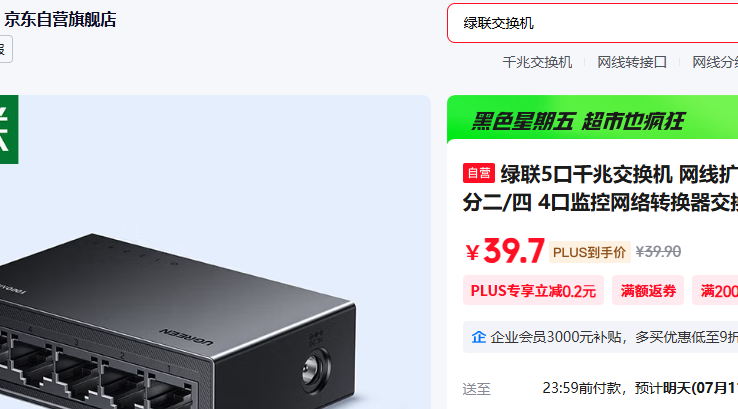Image resolution: width=738 pixels, height=409 pixels.
Task: Click the small button below the store name
Action: [x=5, y=49]
